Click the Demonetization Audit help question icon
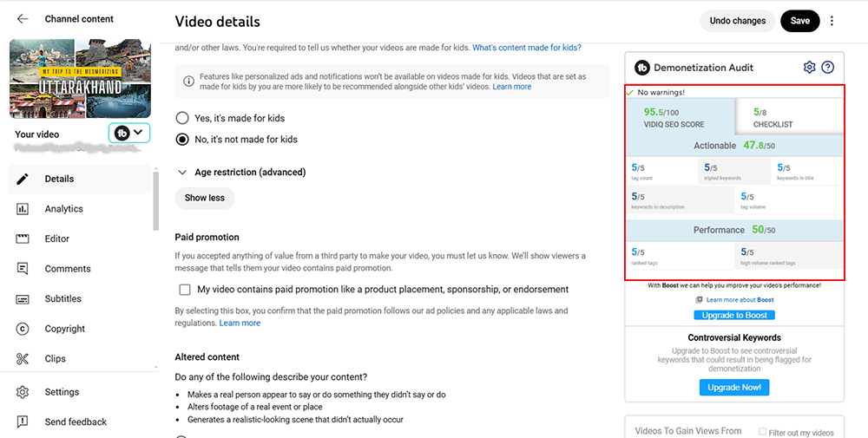This screenshot has height=438, width=868. click(x=827, y=68)
